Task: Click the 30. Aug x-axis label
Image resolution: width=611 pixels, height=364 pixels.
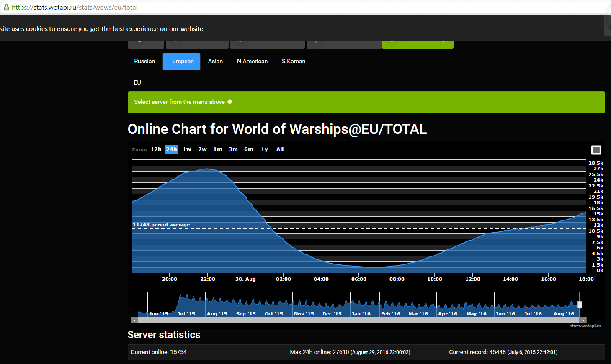Action: 245,279
